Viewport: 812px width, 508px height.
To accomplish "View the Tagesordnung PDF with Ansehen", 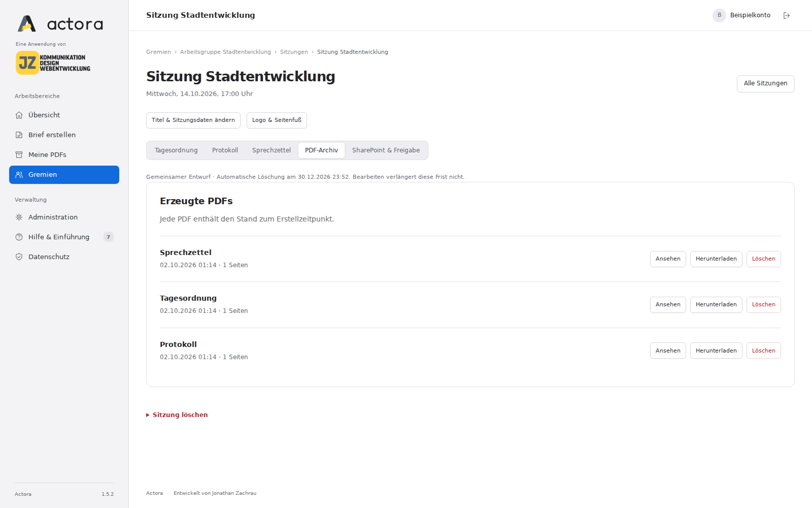I will click(668, 305).
